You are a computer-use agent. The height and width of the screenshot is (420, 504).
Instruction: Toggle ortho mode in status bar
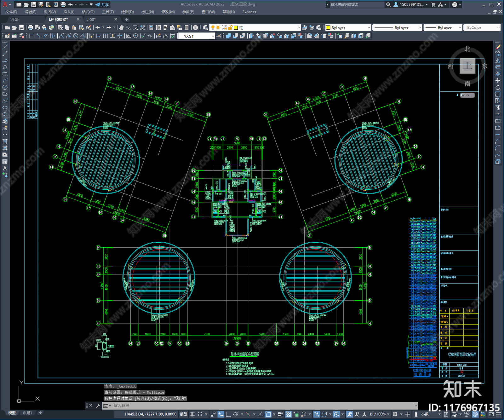[x=228, y=414]
